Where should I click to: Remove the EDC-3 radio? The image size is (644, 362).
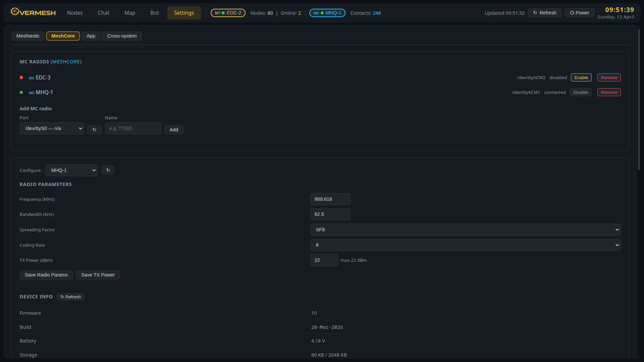pos(609,77)
